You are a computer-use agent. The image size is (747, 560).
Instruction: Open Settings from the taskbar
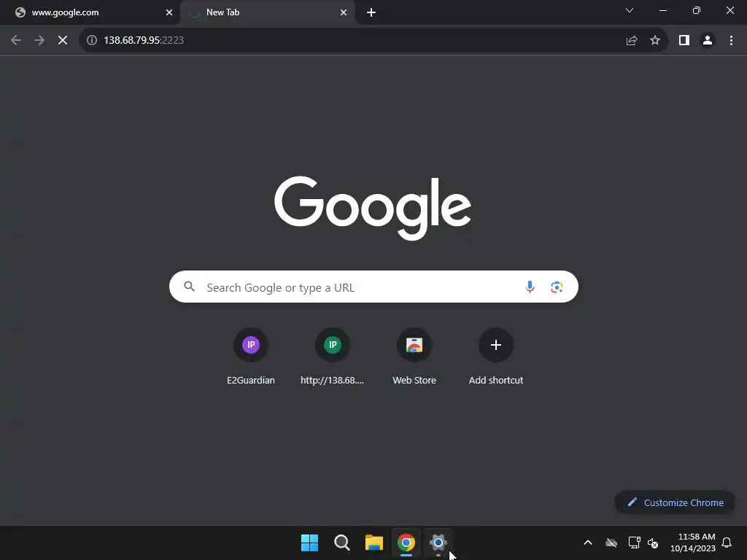point(438,542)
